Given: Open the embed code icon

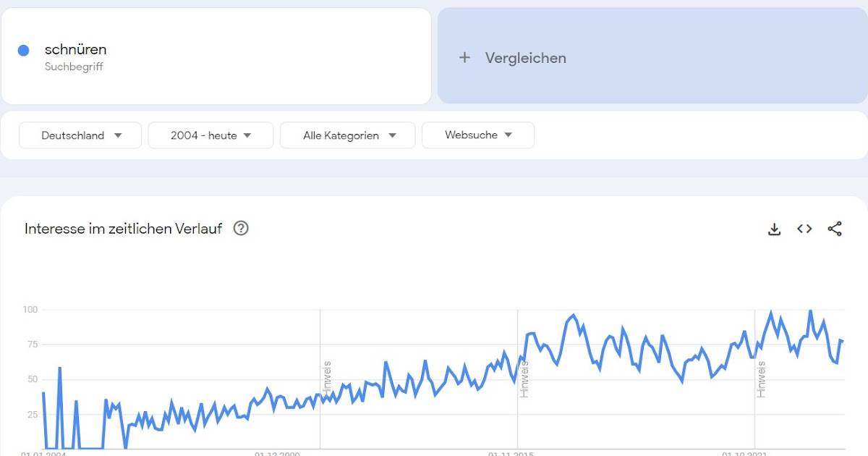Looking at the screenshot, I should coord(804,229).
